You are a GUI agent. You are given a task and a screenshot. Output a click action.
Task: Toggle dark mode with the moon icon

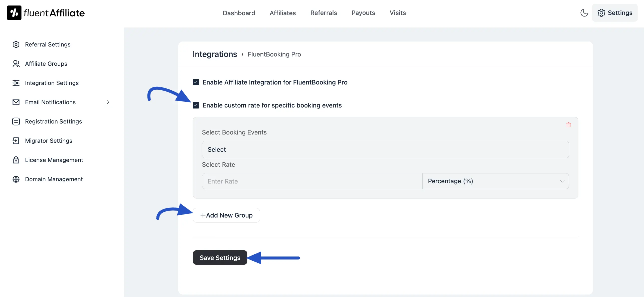(x=584, y=13)
